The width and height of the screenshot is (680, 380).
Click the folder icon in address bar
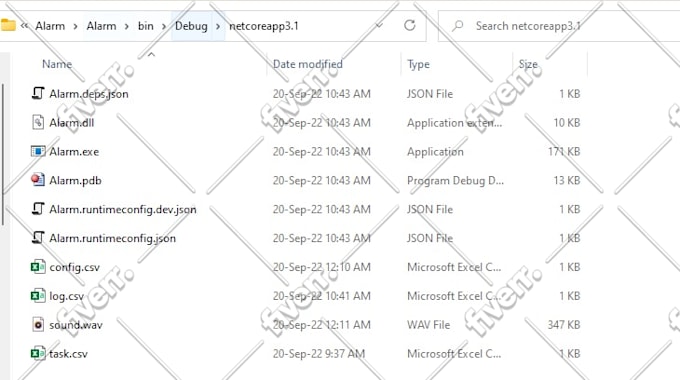point(8,25)
